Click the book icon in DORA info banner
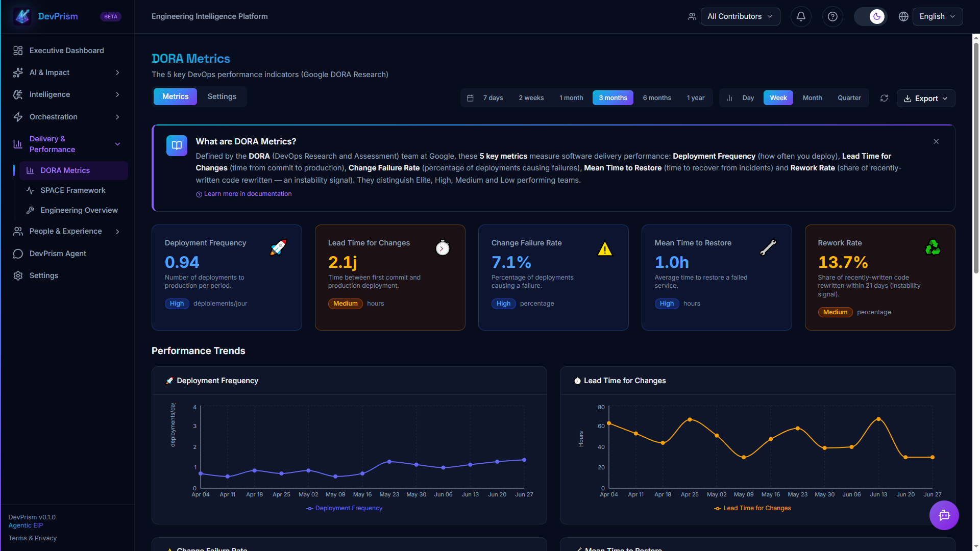980x551 pixels. point(177,145)
